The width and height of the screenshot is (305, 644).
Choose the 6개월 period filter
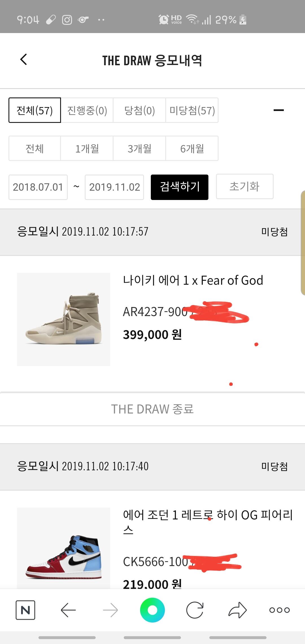(x=192, y=148)
